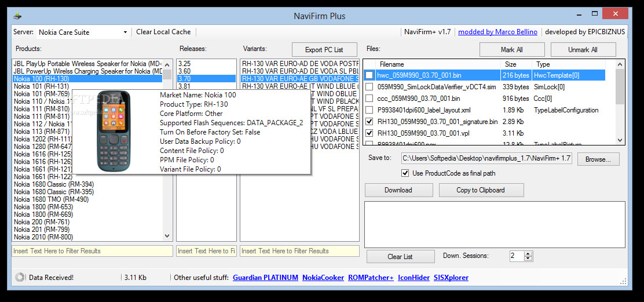This screenshot has width=644, height=302.
Task: Select variant RH-130 VAR EURO-AE IT WIND LBLUE
Action: coord(300,86)
